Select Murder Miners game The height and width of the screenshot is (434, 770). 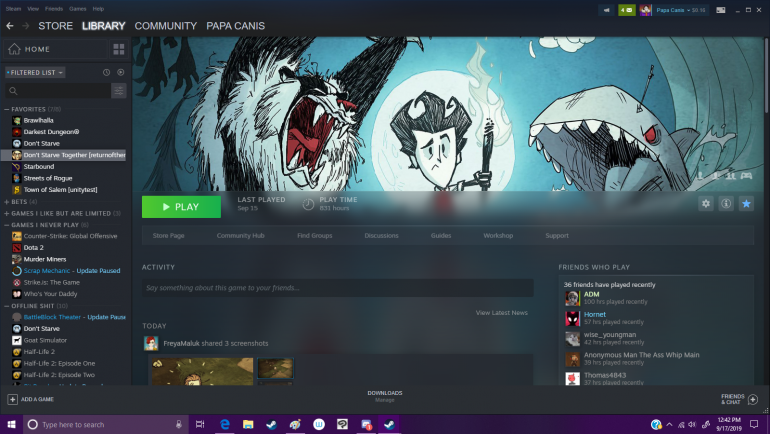point(45,259)
